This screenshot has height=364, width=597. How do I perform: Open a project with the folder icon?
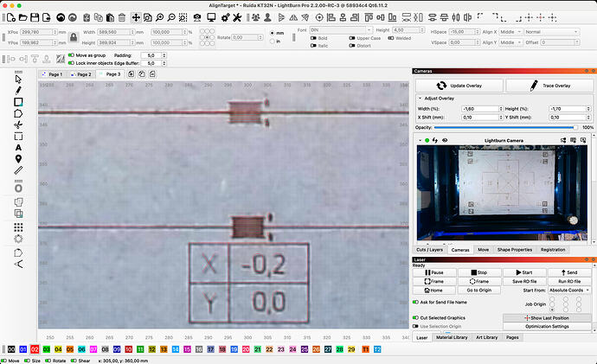coord(22,17)
